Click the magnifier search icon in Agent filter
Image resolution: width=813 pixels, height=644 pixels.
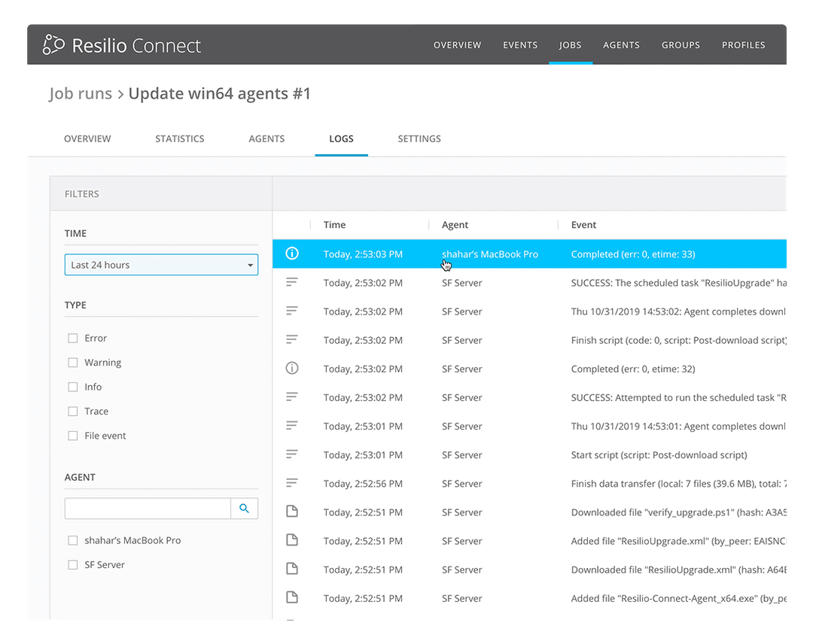coord(244,509)
